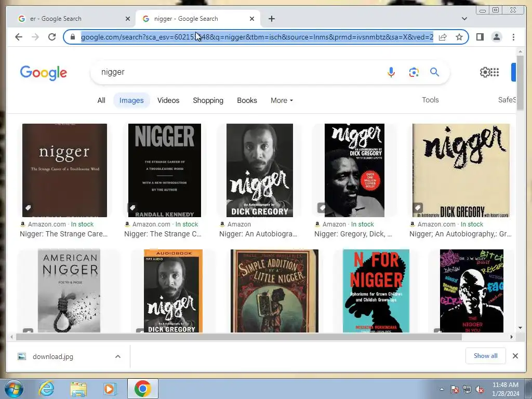Go to the Google logo homepage
532x399 pixels.
coord(44,73)
